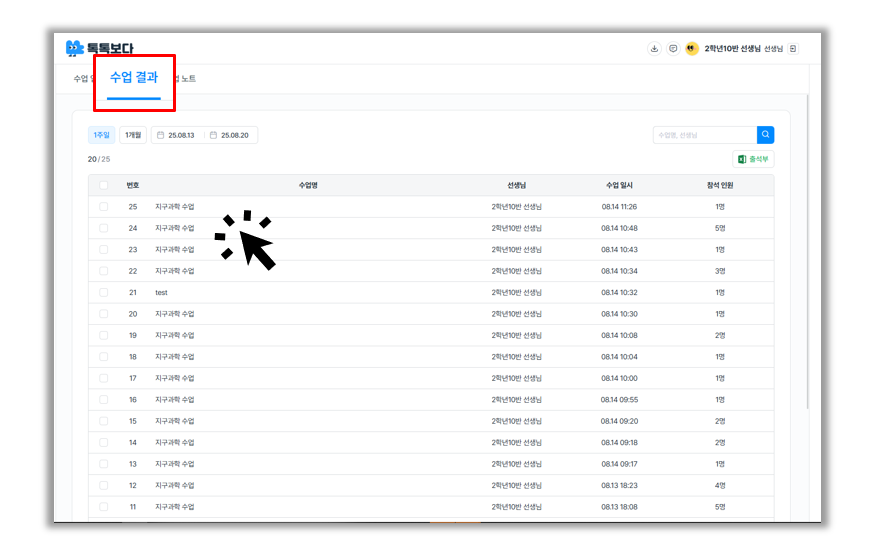The height and width of the screenshot is (560, 871).
Task: Select the checkbox for test row 21
Action: click(104, 293)
